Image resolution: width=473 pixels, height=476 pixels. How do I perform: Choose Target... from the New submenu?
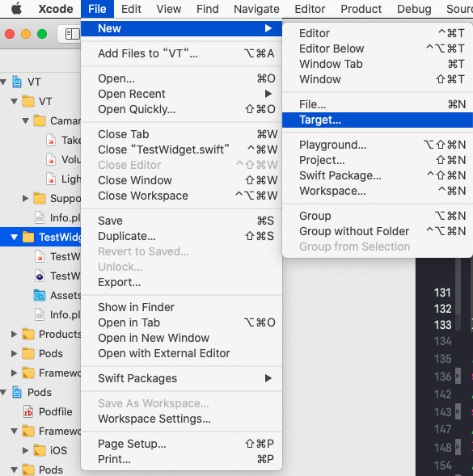pyautogui.click(x=378, y=120)
